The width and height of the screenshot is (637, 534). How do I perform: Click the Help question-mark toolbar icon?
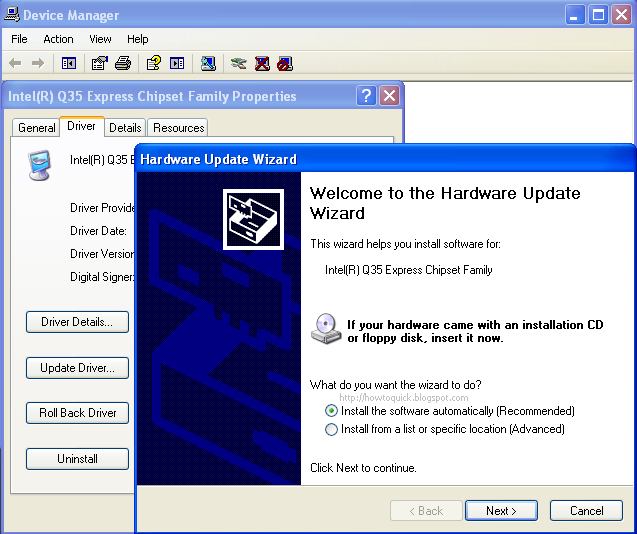[154, 63]
